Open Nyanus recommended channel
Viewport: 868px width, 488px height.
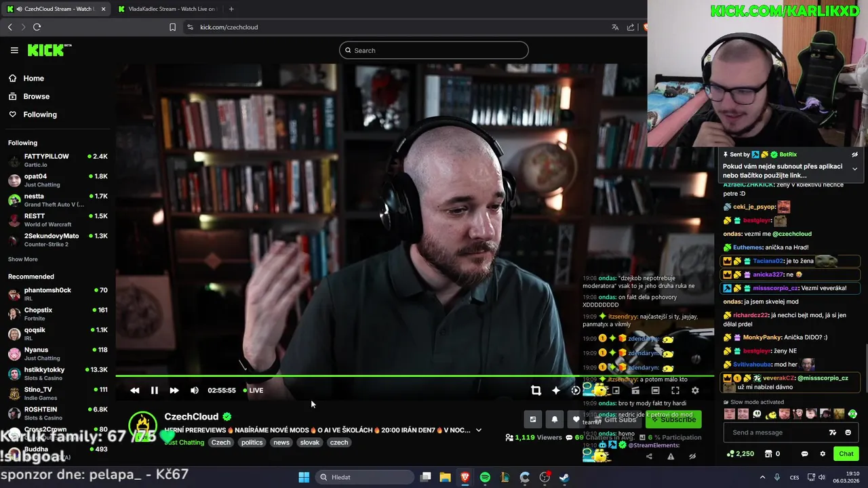pyautogui.click(x=58, y=354)
